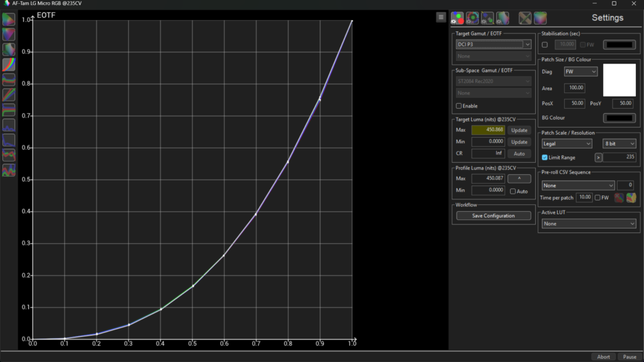Click the Area 100.00 field

point(574,88)
